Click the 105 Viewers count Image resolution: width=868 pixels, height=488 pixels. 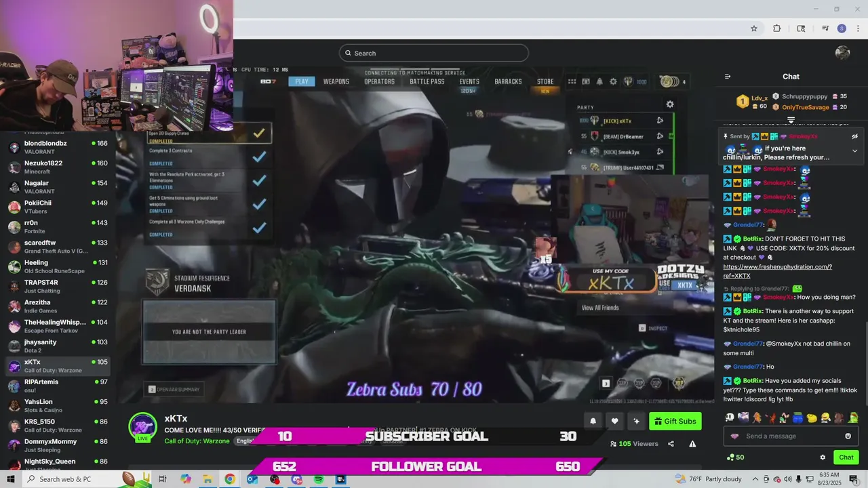pos(634,444)
